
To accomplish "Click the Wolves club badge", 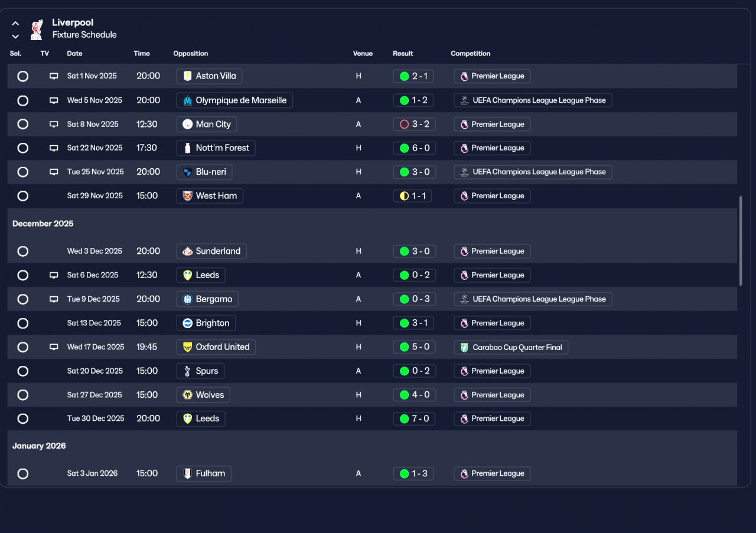I will point(187,395).
